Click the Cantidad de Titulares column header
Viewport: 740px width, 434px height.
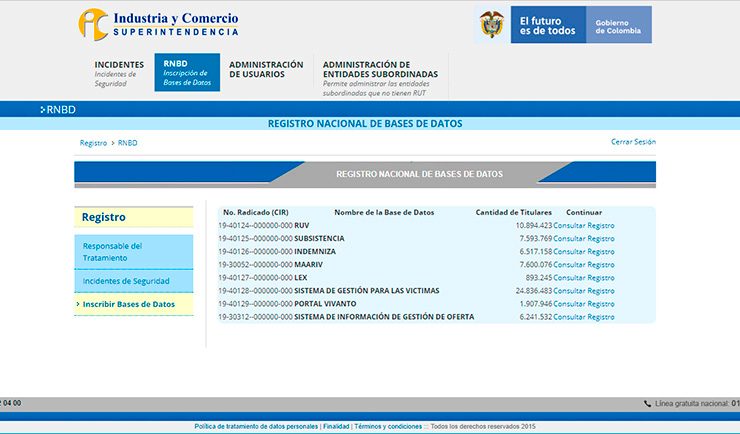coord(513,212)
